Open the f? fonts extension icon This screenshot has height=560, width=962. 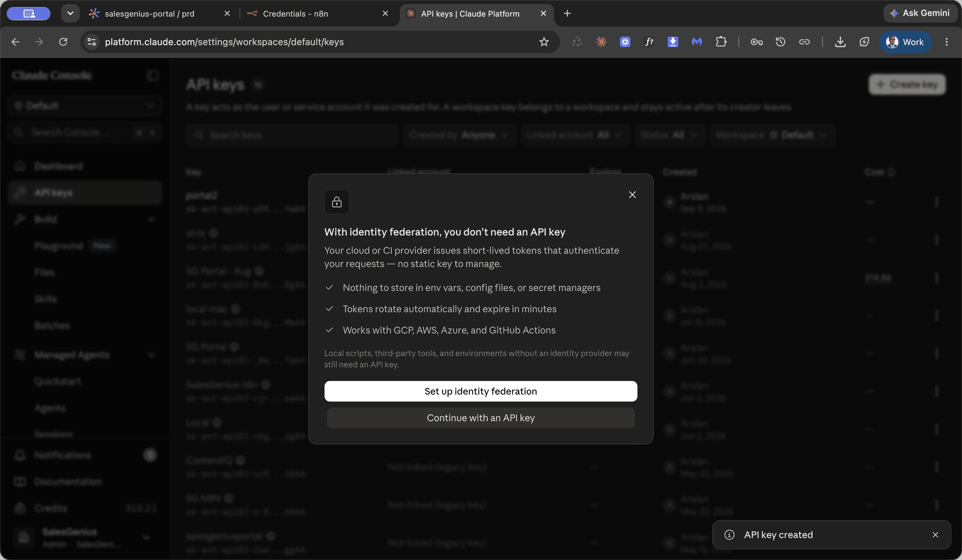[649, 42]
